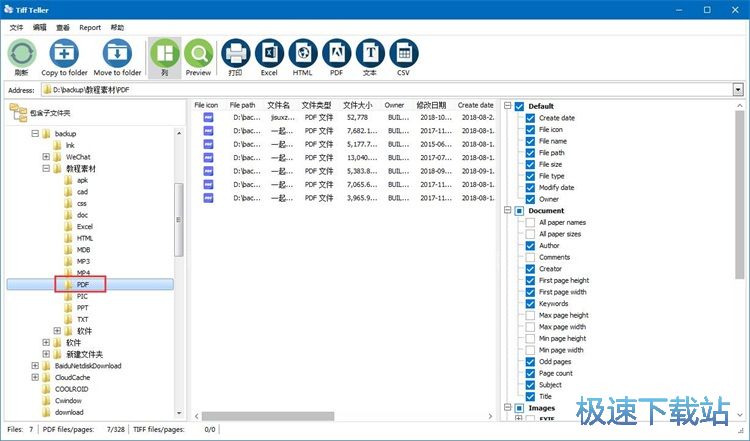Click the Refresh toolbar icon
The image size is (750, 441).
[x=22, y=54]
